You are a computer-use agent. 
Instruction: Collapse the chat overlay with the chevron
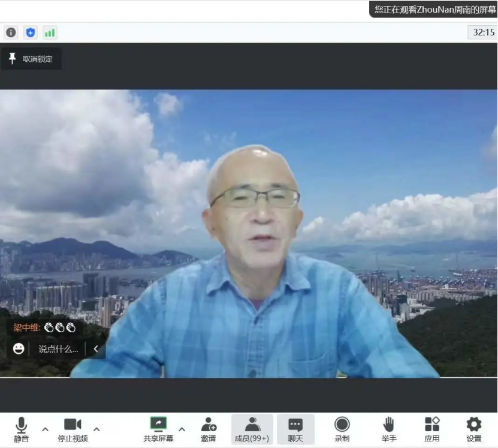(96, 348)
